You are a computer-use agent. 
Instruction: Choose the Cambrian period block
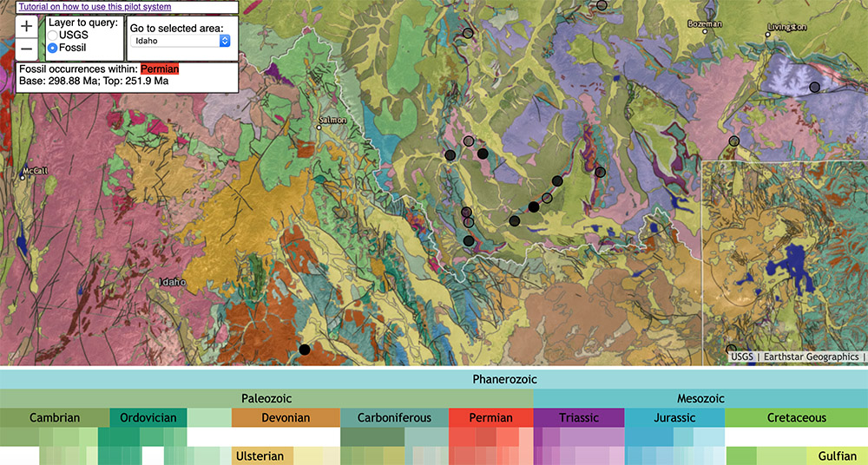55,418
